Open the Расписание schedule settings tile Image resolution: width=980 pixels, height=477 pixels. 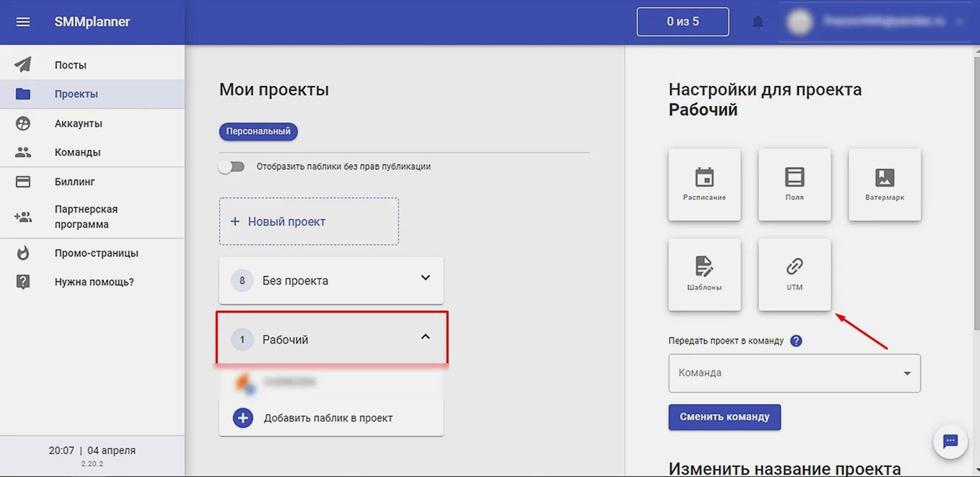704,184
